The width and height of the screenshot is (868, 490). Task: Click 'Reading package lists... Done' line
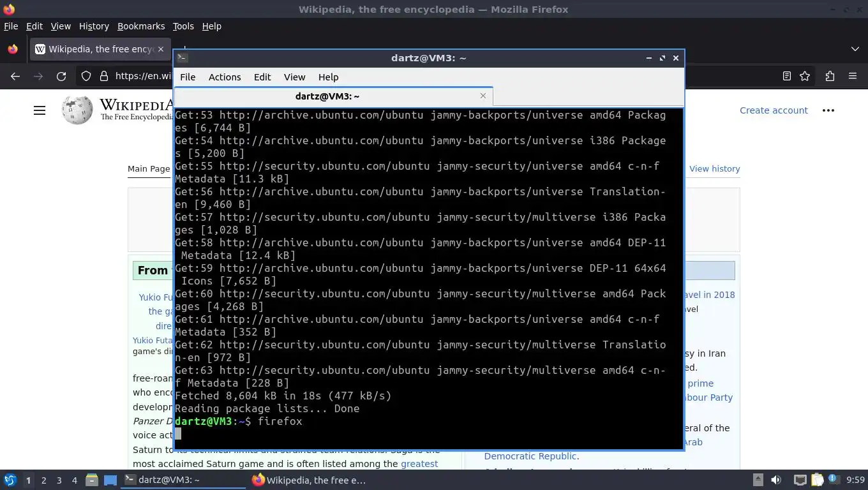coord(267,408)
